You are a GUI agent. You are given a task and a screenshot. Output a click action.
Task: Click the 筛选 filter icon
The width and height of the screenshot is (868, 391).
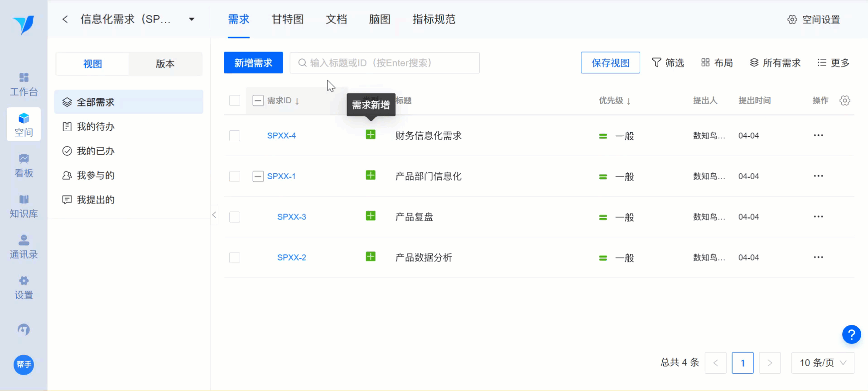(x=656, y=62)
